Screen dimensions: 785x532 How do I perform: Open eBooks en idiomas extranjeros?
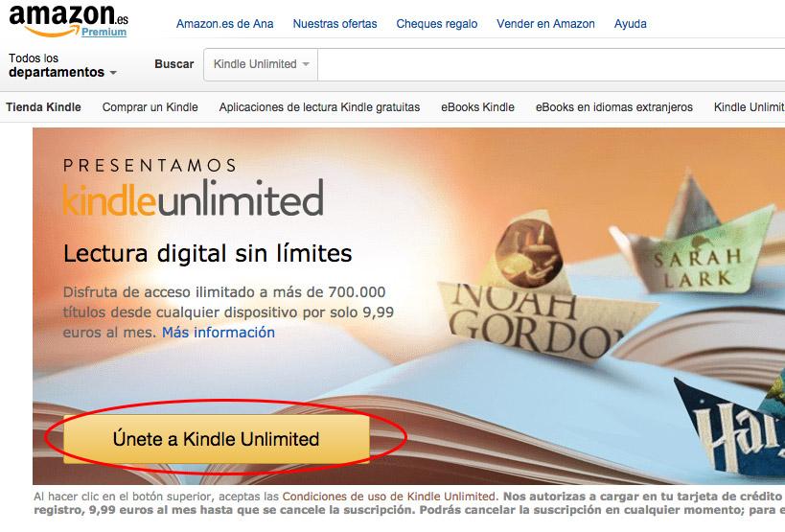(614, 107)
